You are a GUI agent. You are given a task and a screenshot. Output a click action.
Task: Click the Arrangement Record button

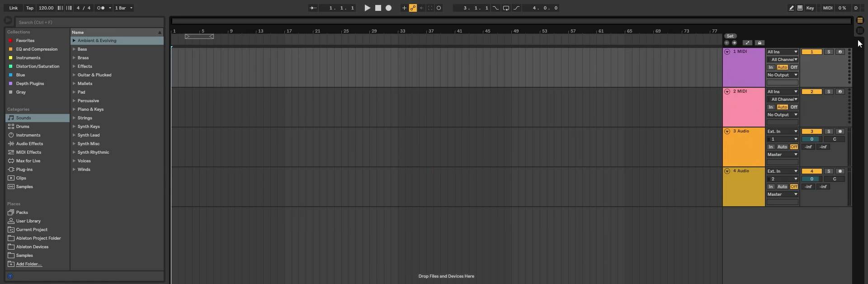pyautogui.click(x=388, y=8)
